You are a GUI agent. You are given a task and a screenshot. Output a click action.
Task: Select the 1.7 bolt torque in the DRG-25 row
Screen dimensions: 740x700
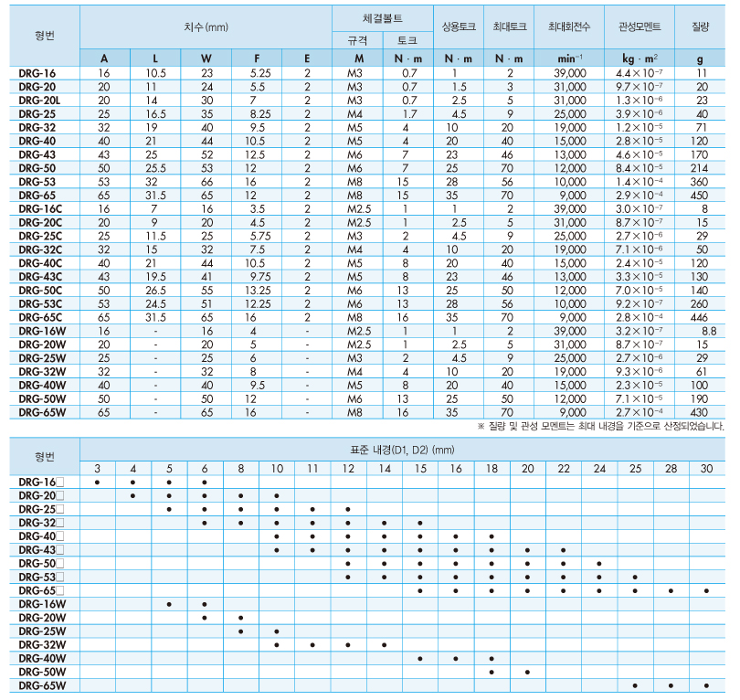(x=409, y=114)
